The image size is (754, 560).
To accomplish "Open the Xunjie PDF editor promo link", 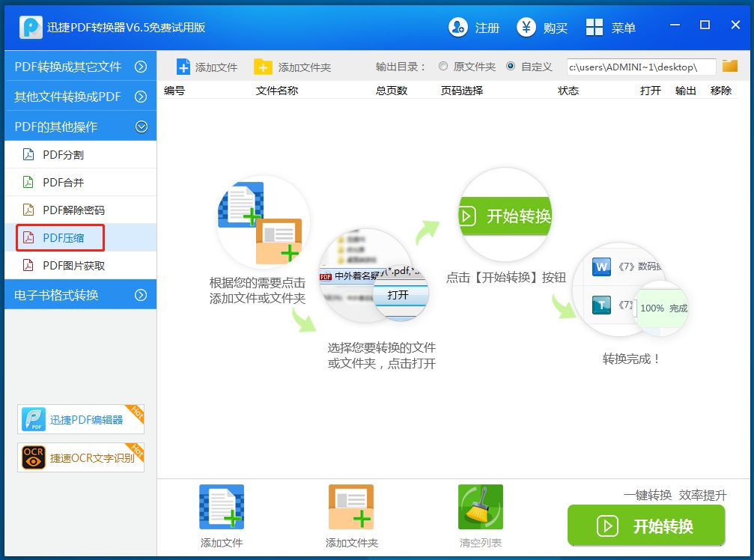I will pyautogui.click(x=81, y=419).
